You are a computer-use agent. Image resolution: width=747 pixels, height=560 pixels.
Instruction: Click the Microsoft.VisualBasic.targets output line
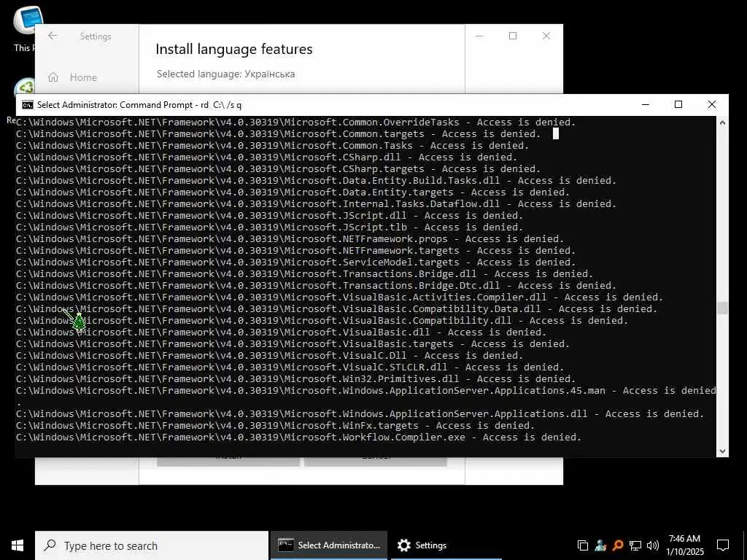(x=293, y=344)
